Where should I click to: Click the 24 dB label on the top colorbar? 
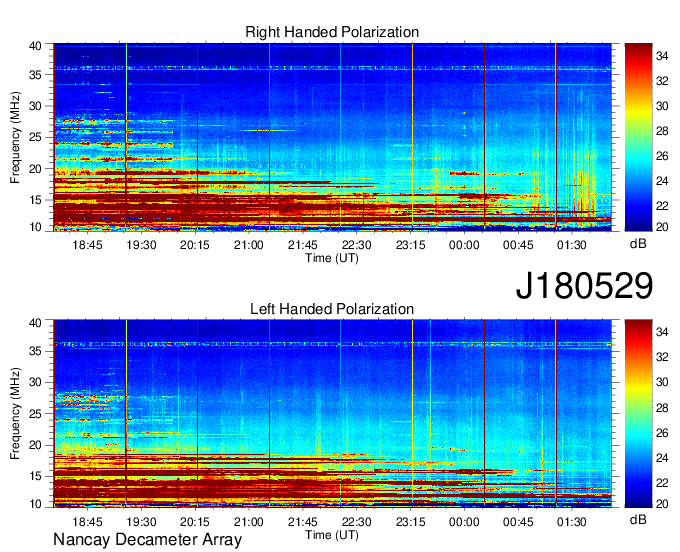tap(662, 181)
